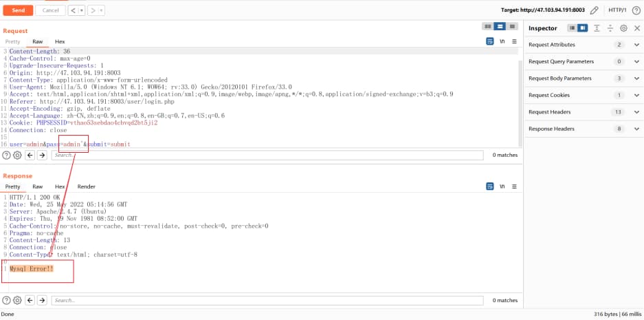Viewport: 644px width, 320px height.
Task: Open Inspector settings gear
Action: [623, 28]
